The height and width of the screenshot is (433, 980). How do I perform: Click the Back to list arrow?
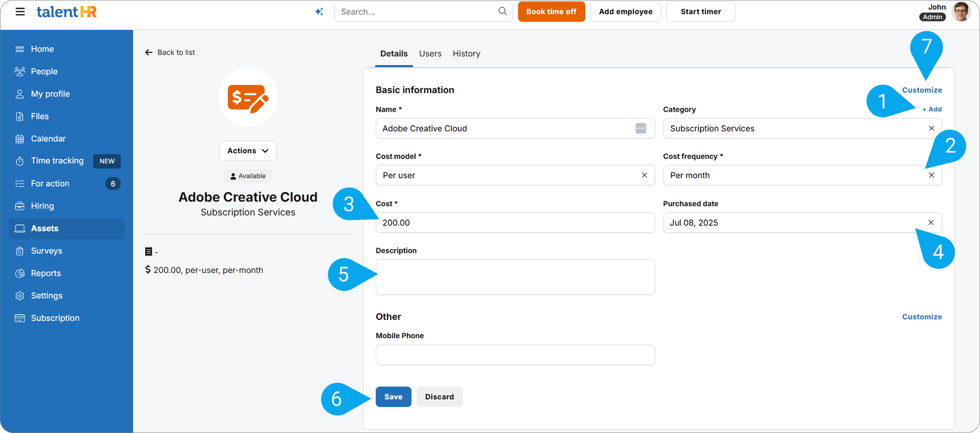(x=149, y=52)
